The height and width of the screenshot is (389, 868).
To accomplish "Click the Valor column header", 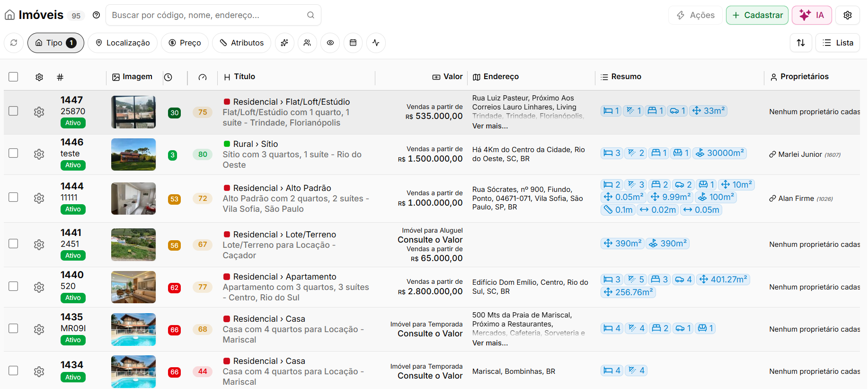I will click(x=448, y=77).
